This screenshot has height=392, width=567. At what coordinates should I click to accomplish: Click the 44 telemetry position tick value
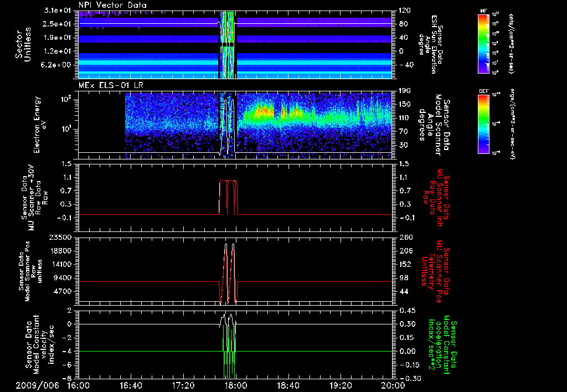[x=404, y=291]
